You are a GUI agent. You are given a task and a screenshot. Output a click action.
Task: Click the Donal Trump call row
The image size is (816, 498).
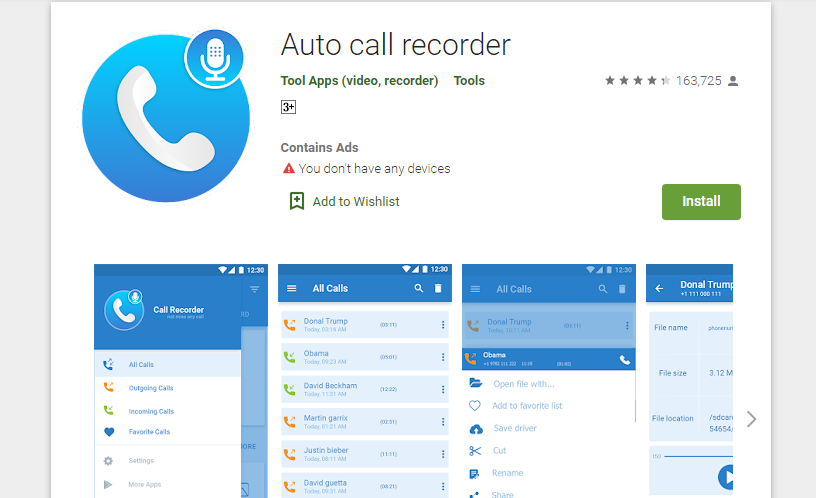pyautogui.click(x=365, y=325)
